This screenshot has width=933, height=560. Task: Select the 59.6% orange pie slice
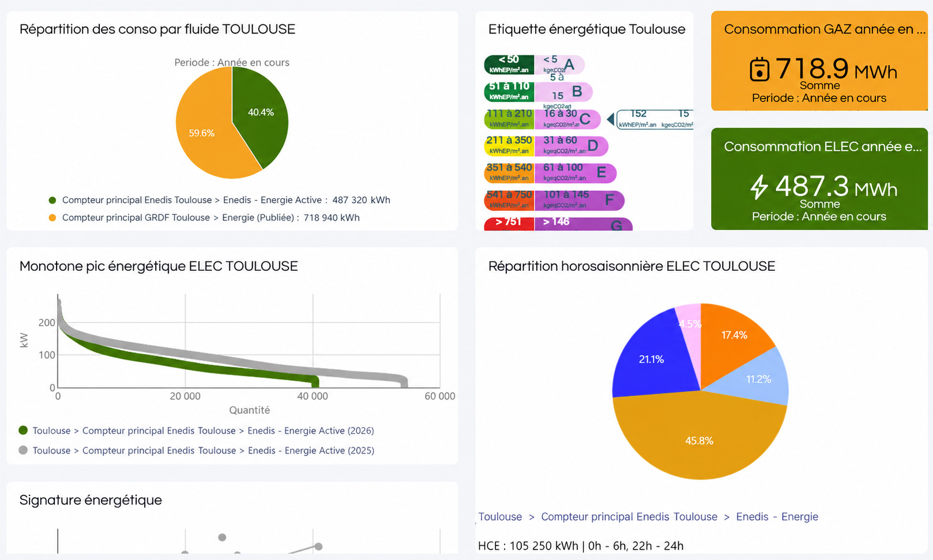point(202,133)
